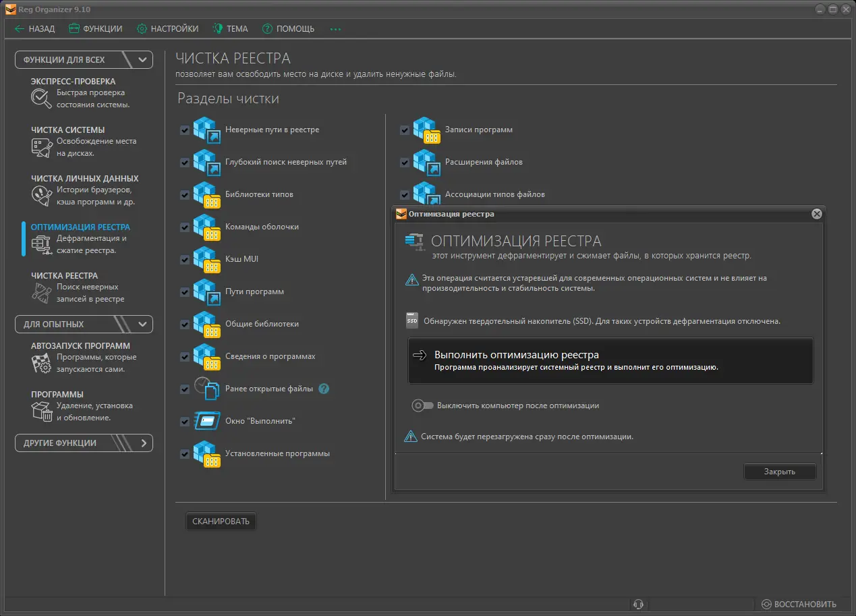Viewport: 856px width, 616px height.
Task: Uncheck 'Записи программ' checkbox
Action: click(405, 130)
